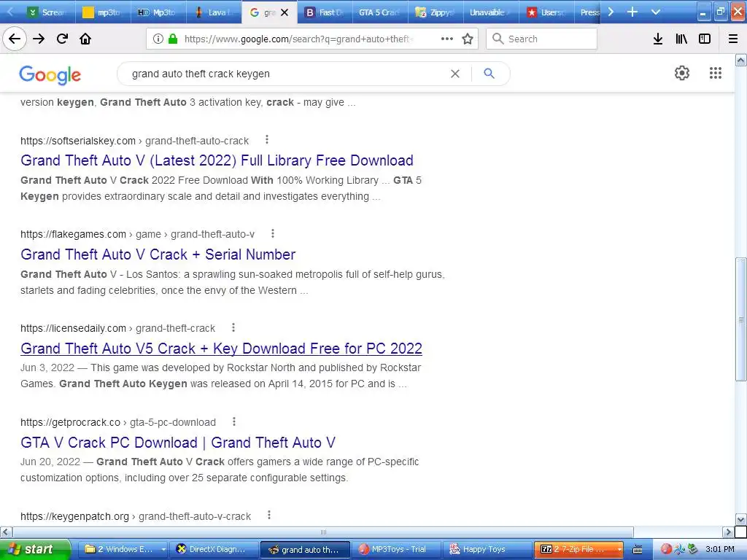
Task: Switch to the Screar tab
Action: (x=47, y=12)
